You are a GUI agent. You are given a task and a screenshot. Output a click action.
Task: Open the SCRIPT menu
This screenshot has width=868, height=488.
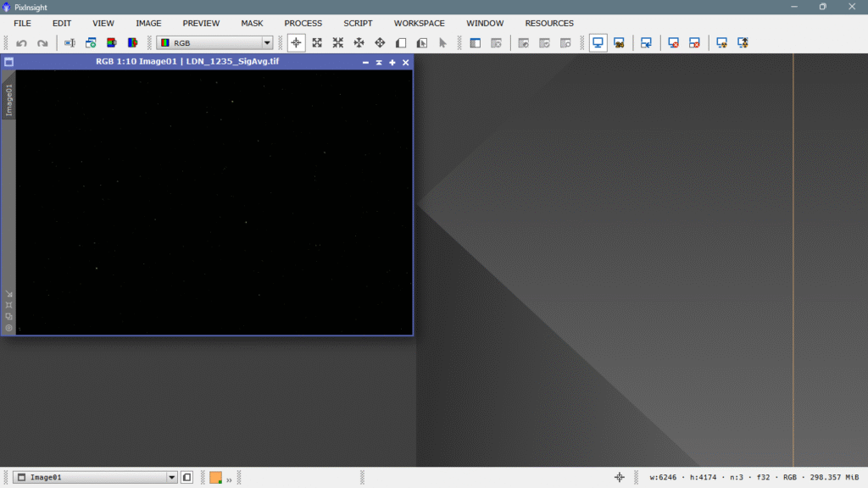tap(358, 23)
